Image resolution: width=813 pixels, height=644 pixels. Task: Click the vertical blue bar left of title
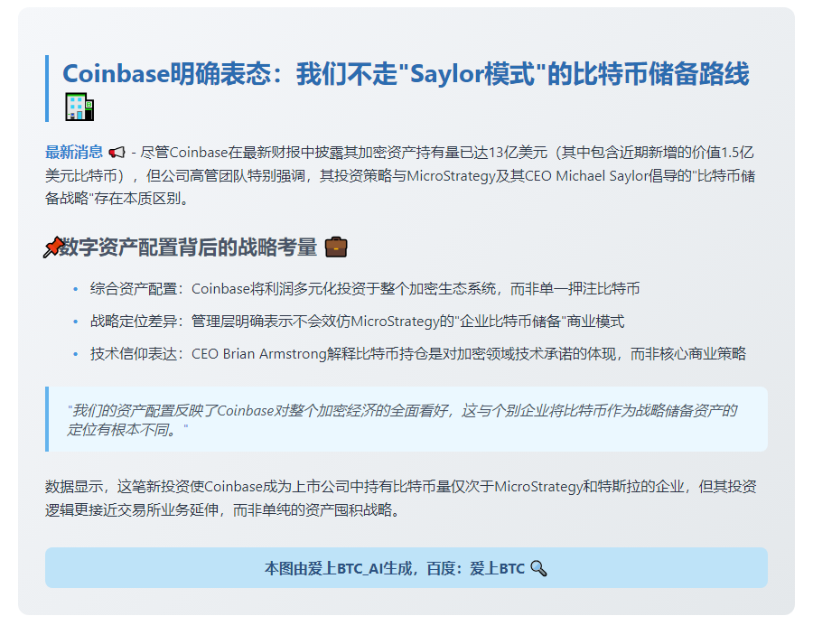coord(47,89)
